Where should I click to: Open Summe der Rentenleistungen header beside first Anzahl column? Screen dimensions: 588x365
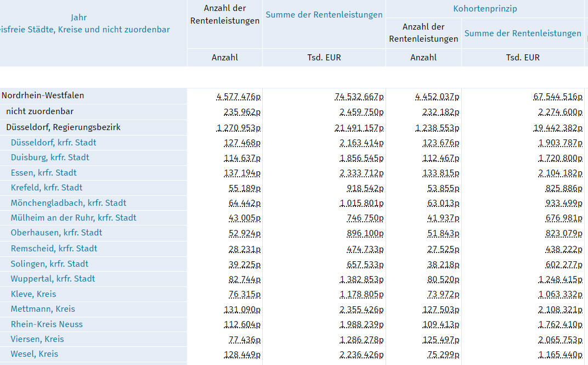pos(324,15)
